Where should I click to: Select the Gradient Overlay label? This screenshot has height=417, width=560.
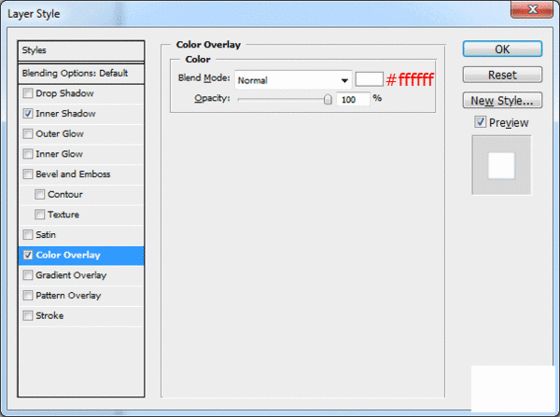[71, 275]
